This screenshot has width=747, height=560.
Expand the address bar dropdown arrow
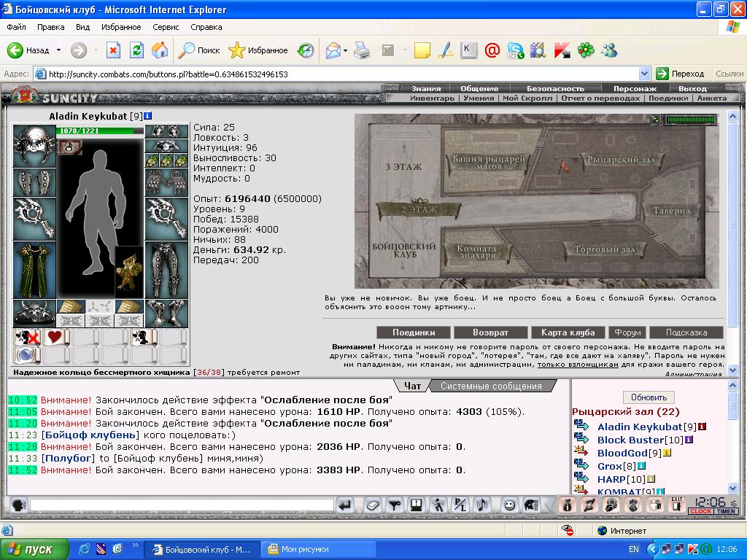[644, 74]
